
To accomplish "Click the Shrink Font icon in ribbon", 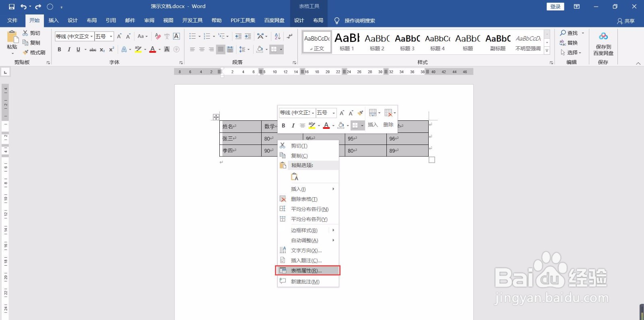I will click(x=128, y=36).
